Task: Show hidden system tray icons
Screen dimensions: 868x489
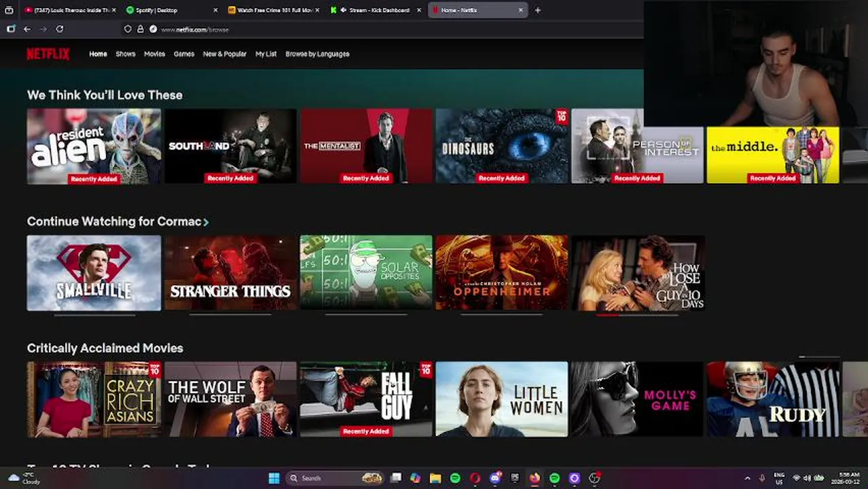Action: point(747,478)
